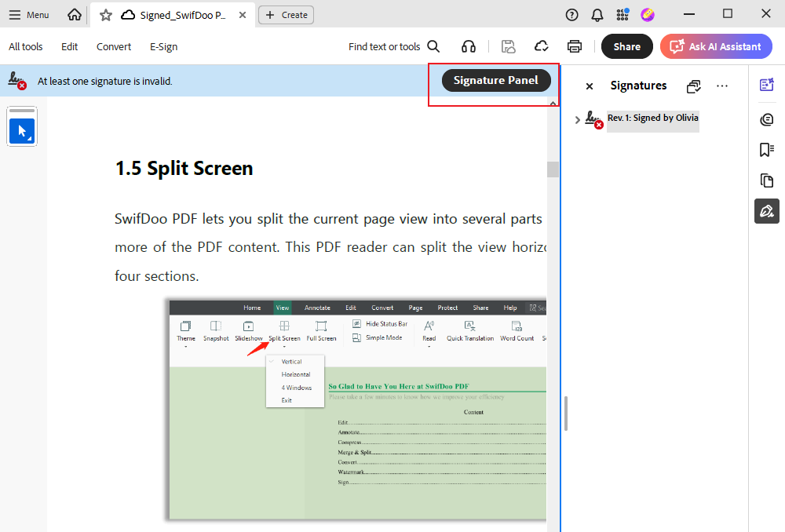
Task: Open the E-Sign menu item
Action: point(164,46)
